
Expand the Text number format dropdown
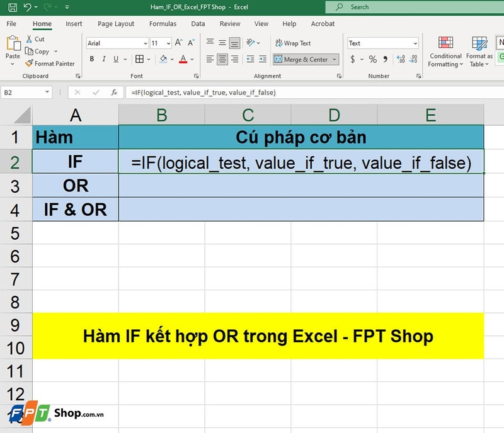point(415,43)
